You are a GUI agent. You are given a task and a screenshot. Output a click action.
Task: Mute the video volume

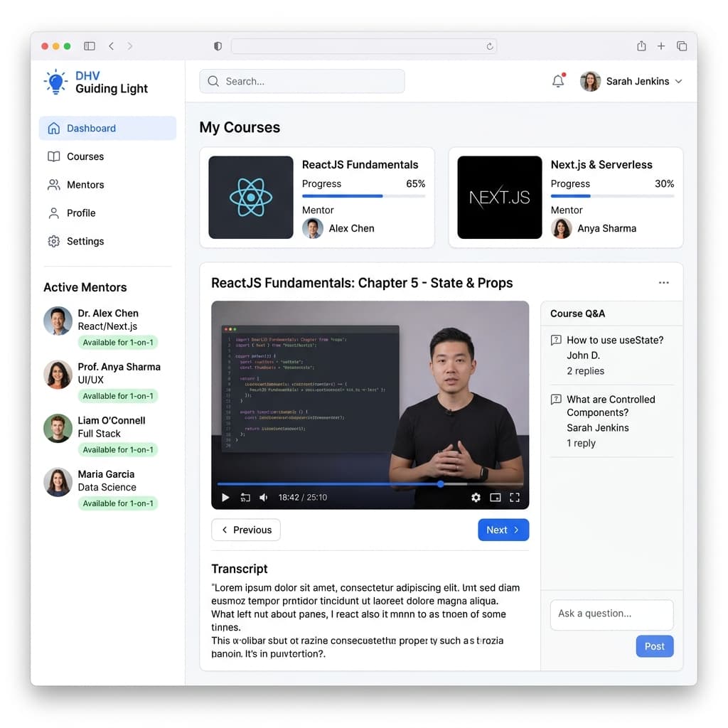(x=263, y=497)
